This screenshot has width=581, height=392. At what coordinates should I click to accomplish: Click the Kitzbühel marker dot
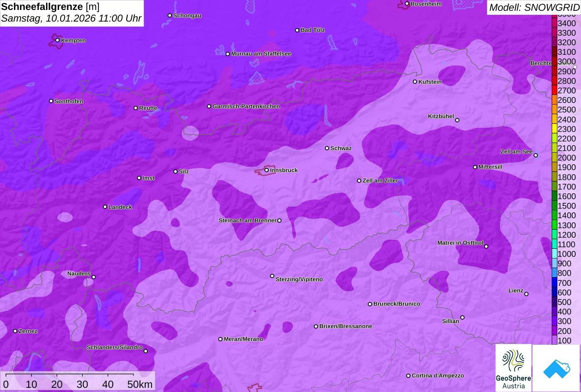click(457, 120)
